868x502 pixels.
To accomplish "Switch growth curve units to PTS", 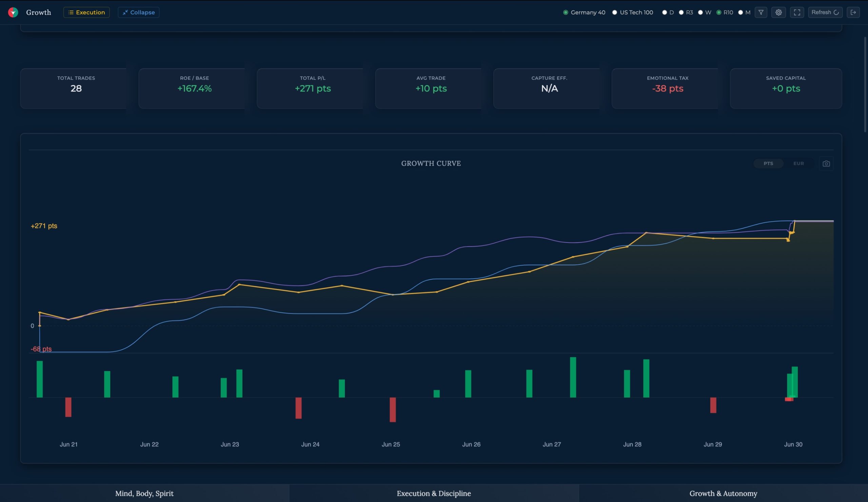I will click(768, 163).
